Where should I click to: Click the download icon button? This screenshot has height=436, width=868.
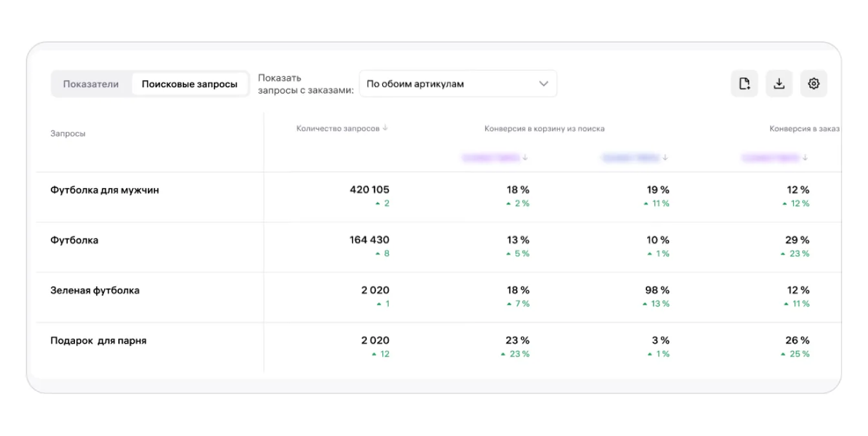[779, 84]
